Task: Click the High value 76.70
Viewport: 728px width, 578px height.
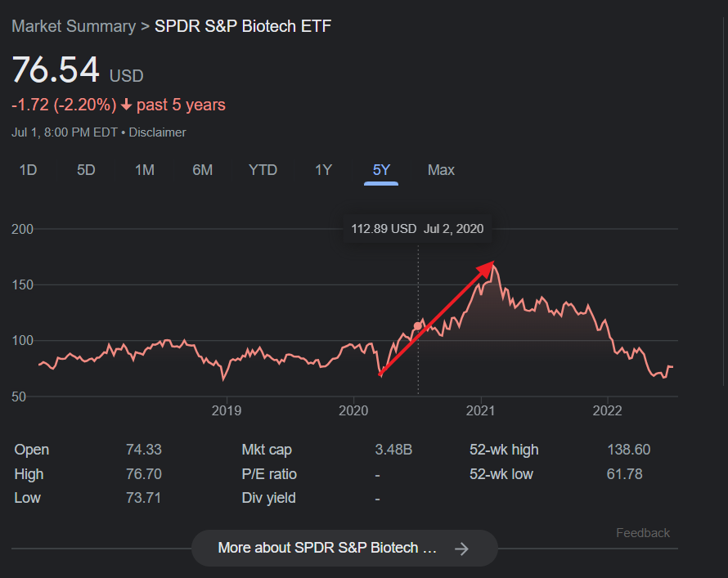Action: 144,474
